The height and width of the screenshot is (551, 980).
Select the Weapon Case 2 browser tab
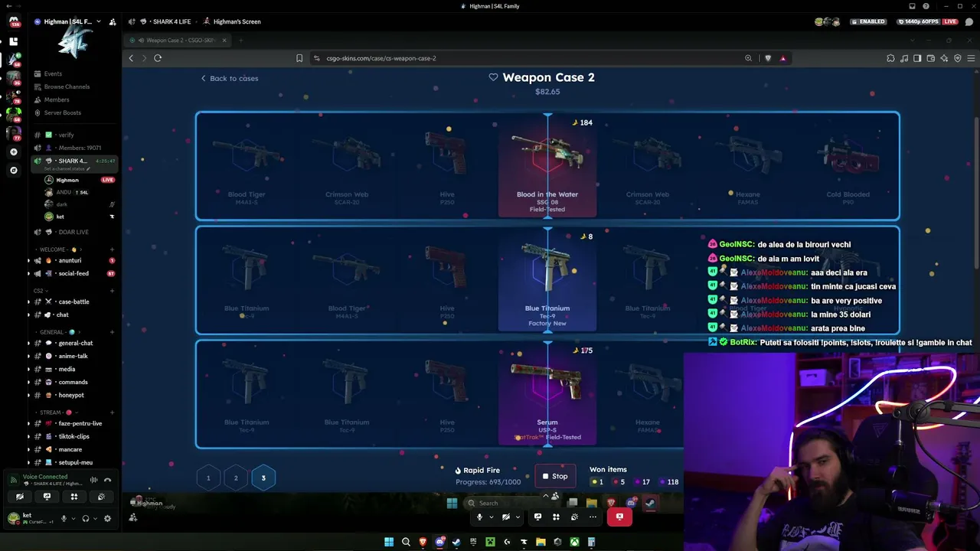tap(176, 41)
